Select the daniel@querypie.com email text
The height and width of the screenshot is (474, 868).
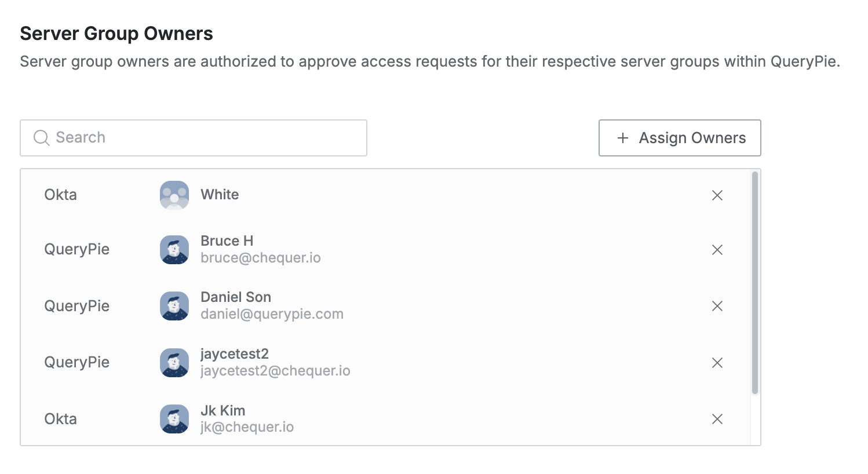(272, 314)
